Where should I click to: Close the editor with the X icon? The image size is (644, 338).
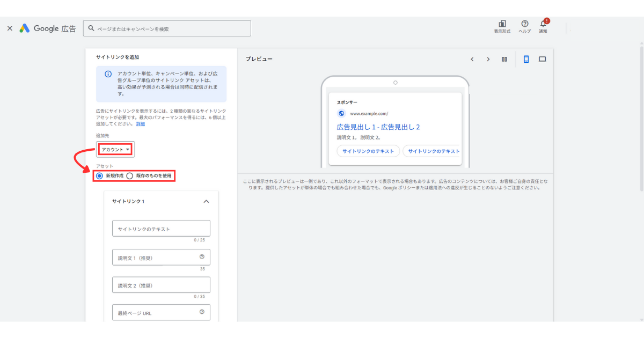(10, 28)
